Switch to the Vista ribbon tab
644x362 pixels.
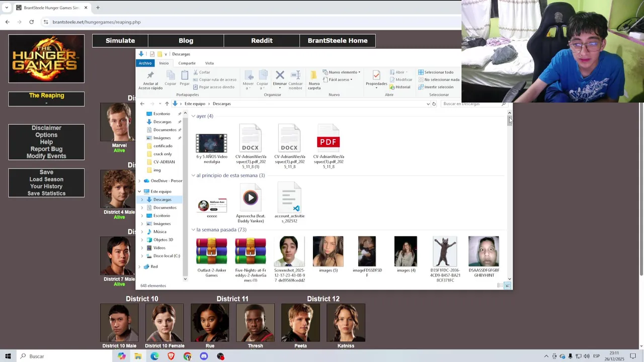pyautogui.click(x=209, y=63)
